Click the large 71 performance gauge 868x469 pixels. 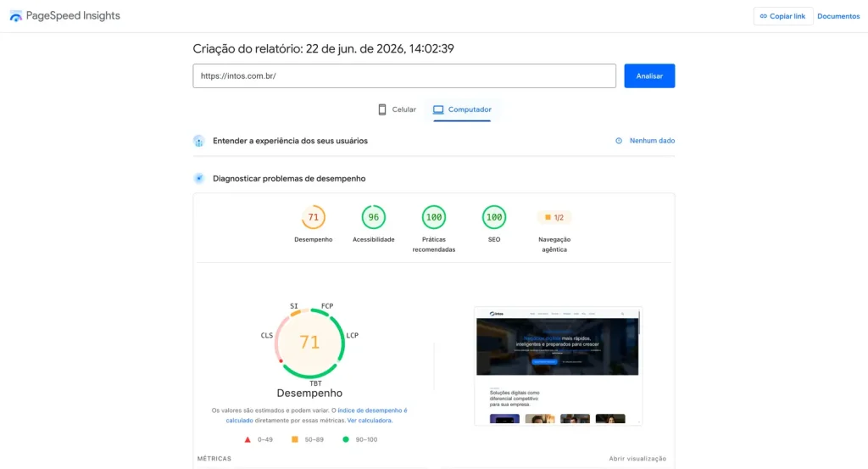pos(309,343)
